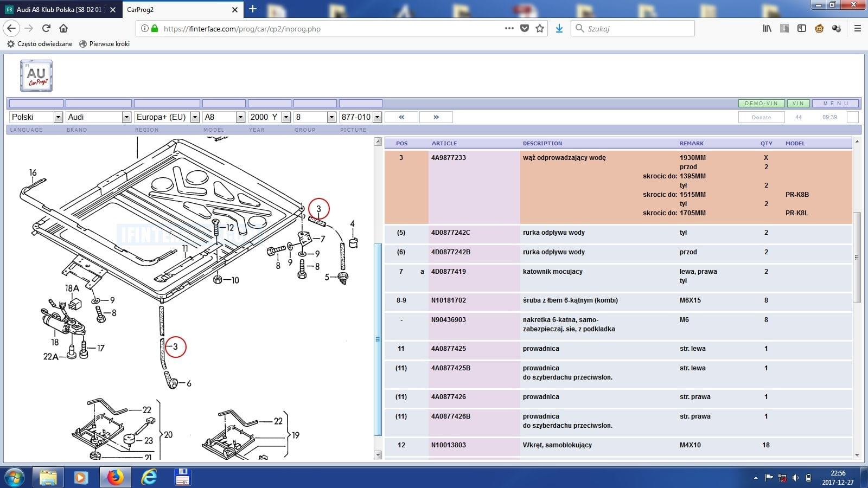The width and height of the screenshot is (868, 488).
Task: Open the Audi brand dropdown
Action: 99,117
